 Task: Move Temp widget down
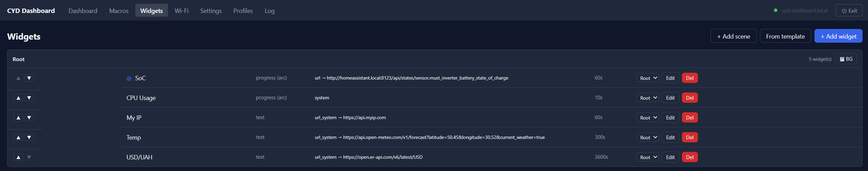click(29, 138)
